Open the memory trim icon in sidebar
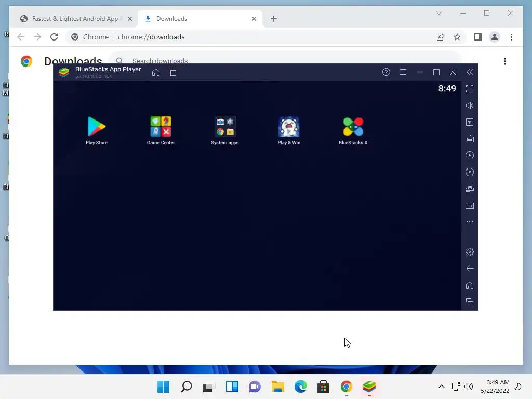This screenshot has width=532, height=399. pyautogui.click(x=470, y=189)
